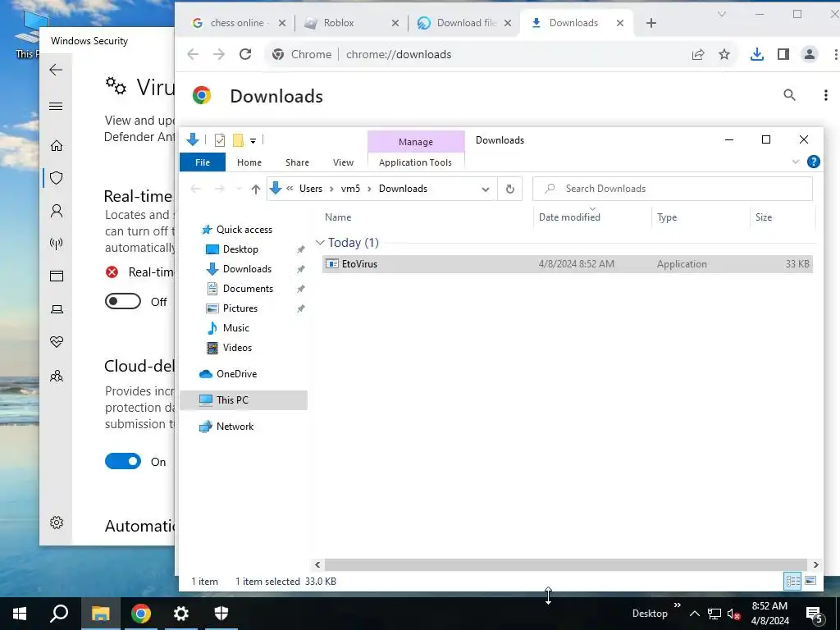
Task: Open the Chrome profile avatar
Action: pos(810,54)
